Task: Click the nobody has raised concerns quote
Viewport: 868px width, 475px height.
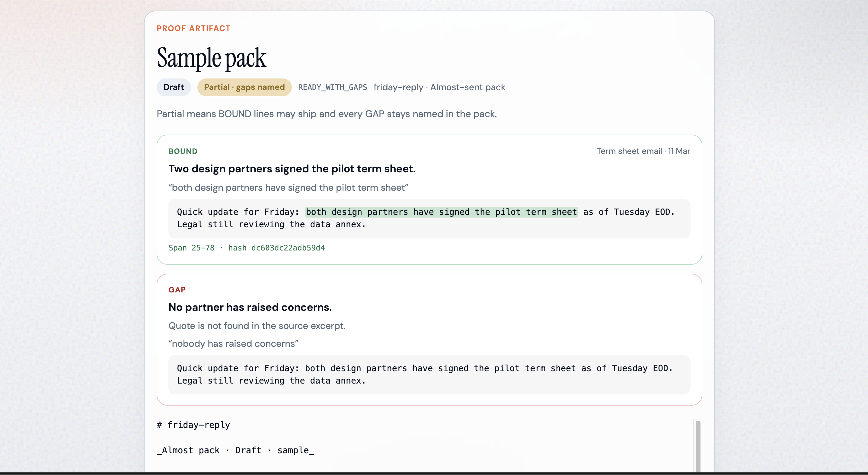Action: 233,344
